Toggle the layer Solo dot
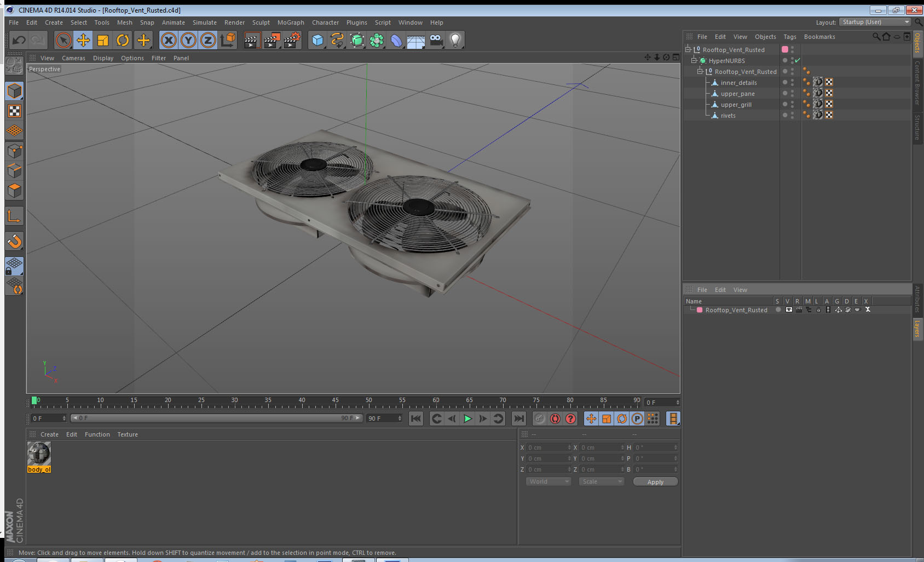 (x=778, y=310)
